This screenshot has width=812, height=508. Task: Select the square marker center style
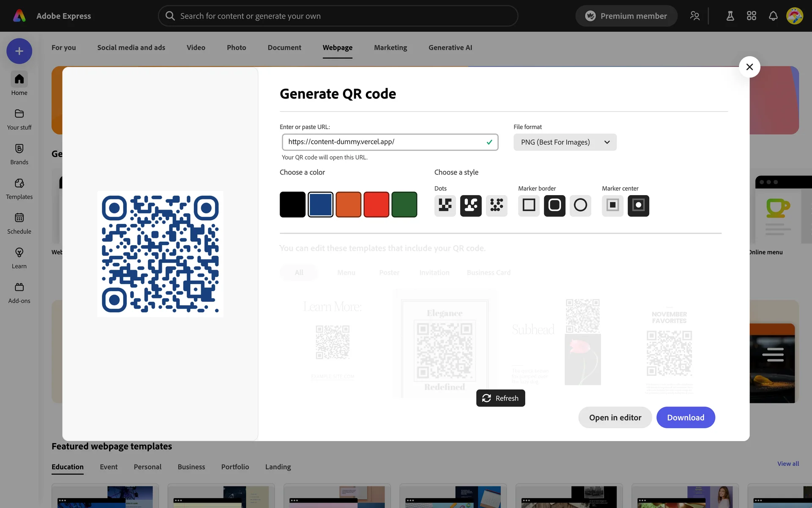[x=612, y=205]
